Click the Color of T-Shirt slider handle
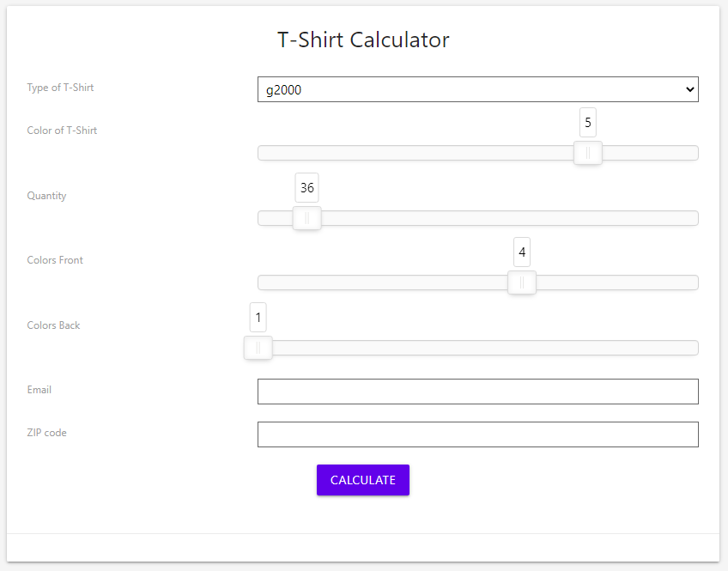This screenshot has height=571, width=728. point(587,153)
